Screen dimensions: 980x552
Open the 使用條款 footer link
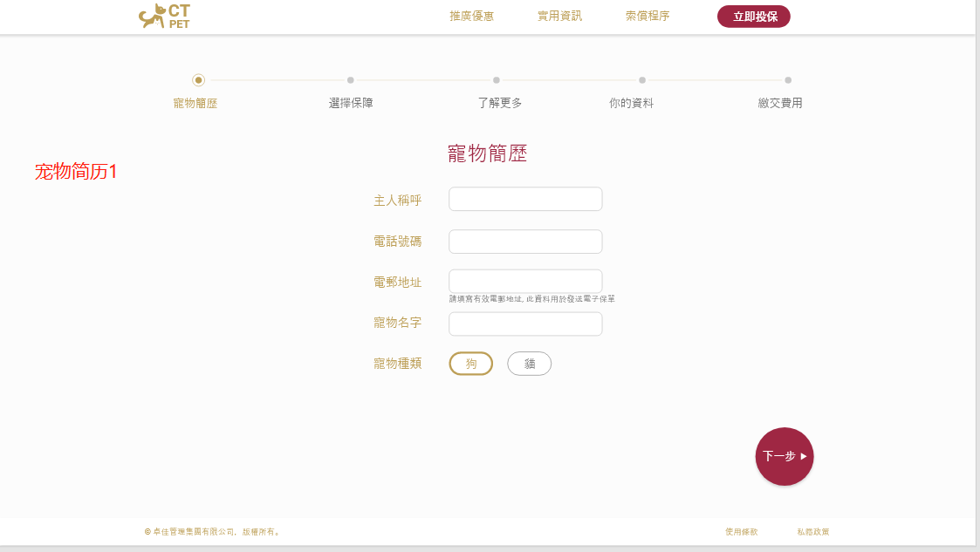(x=741, y=532)
